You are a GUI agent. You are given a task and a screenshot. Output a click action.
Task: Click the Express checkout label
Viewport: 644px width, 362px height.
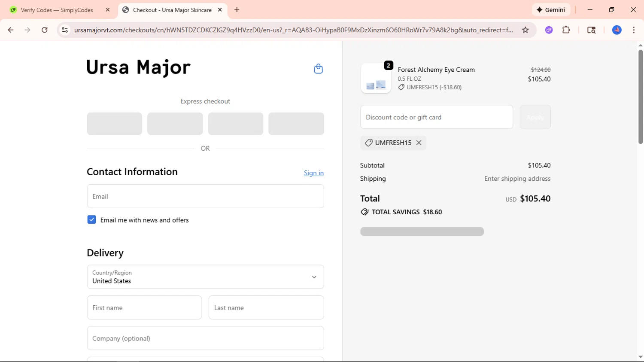coord(205,101)
